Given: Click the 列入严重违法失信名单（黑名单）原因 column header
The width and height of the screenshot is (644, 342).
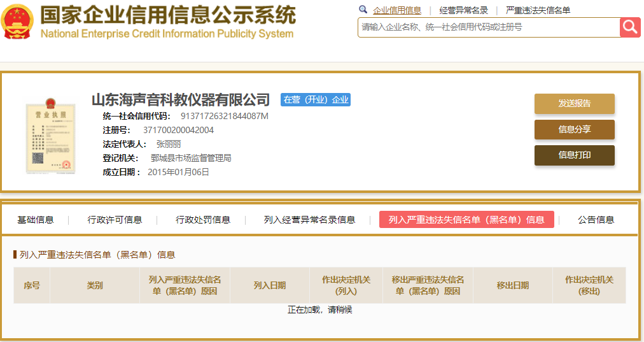Looking at the screenshot, I should pyautogui.click(x=185, y=285).
